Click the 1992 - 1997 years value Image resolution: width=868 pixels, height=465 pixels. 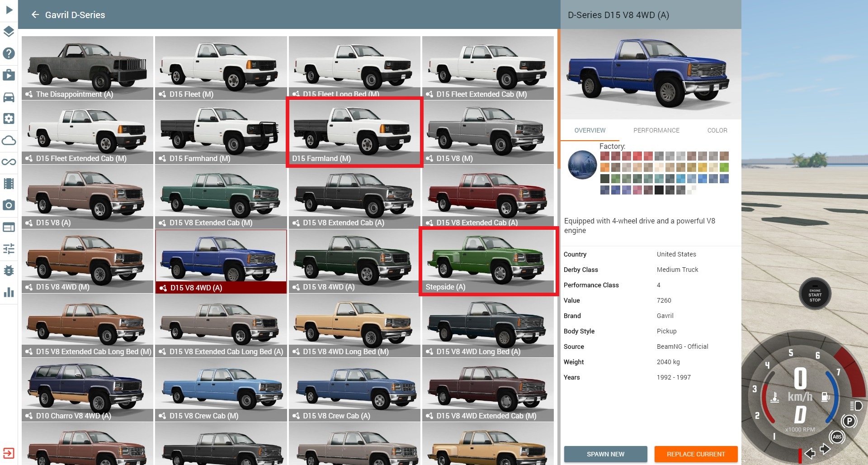coord(674,377)
